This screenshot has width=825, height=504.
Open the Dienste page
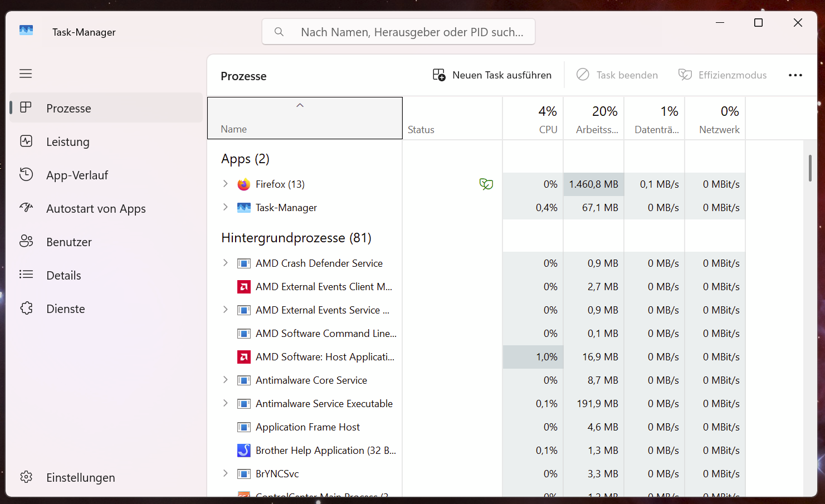[x=106, y=309]
